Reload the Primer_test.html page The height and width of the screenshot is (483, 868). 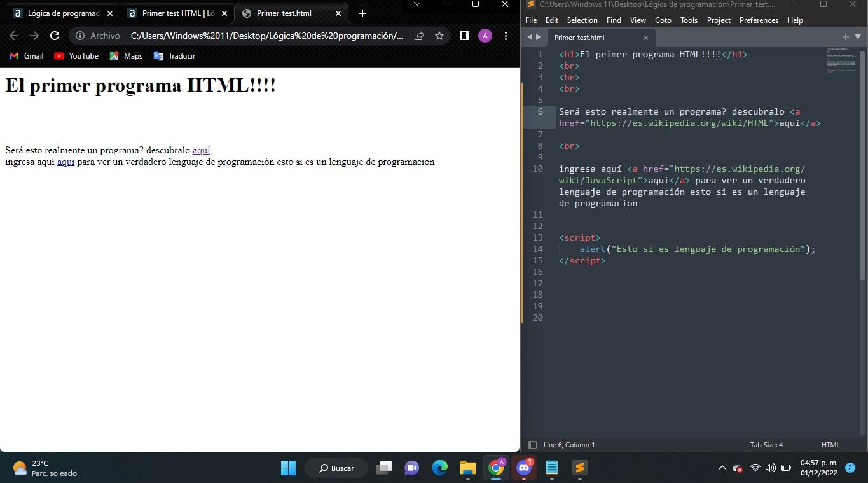pos(55,36)
